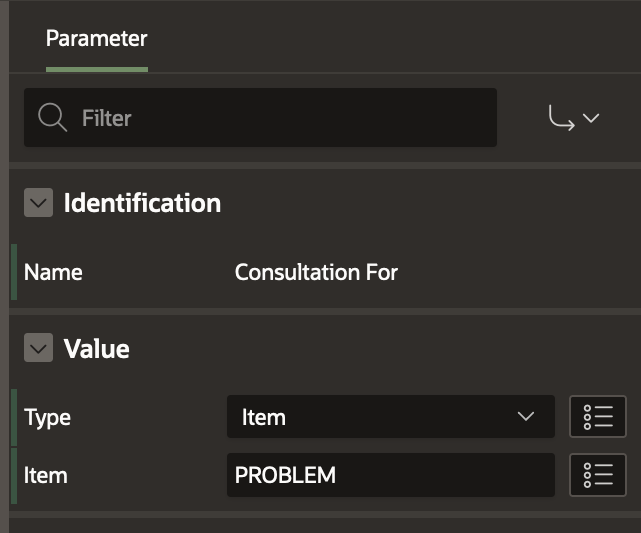Click green change indicator beside Type
This screenshot has height=533, width=641.
[14, 417]
